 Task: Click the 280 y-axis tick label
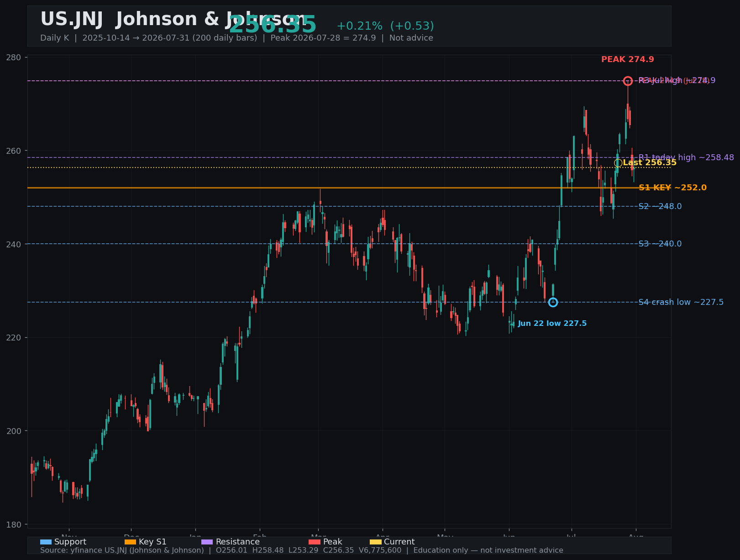14,57
